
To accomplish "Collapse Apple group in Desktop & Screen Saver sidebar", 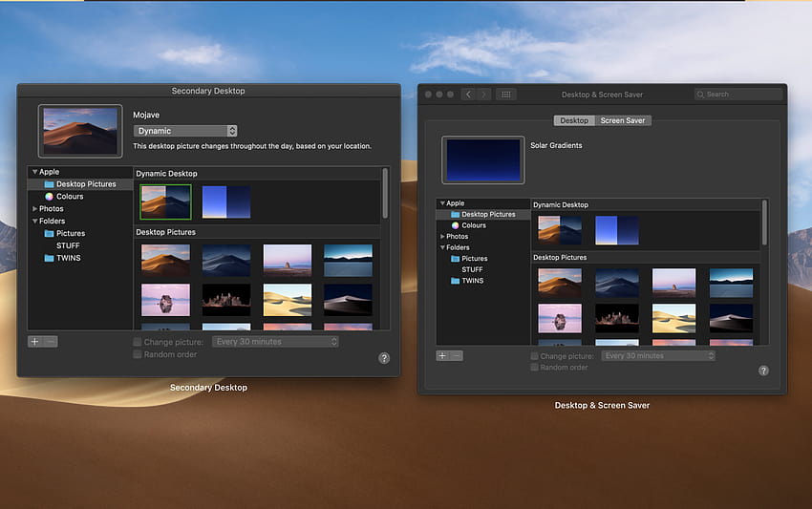I will (x=442, y=203).
